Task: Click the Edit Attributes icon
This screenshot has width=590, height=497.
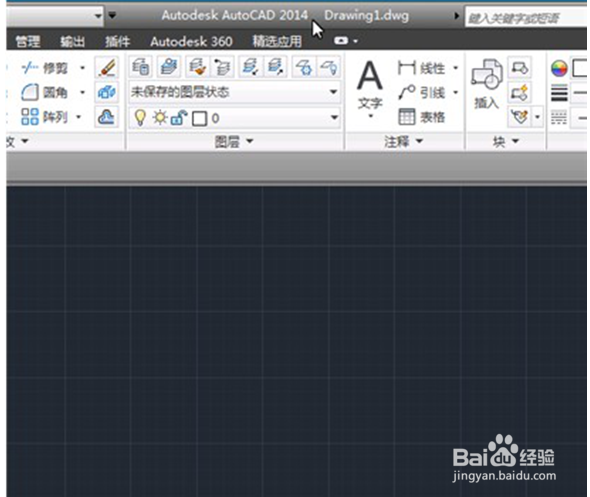Action: click(x=520, y=117)
